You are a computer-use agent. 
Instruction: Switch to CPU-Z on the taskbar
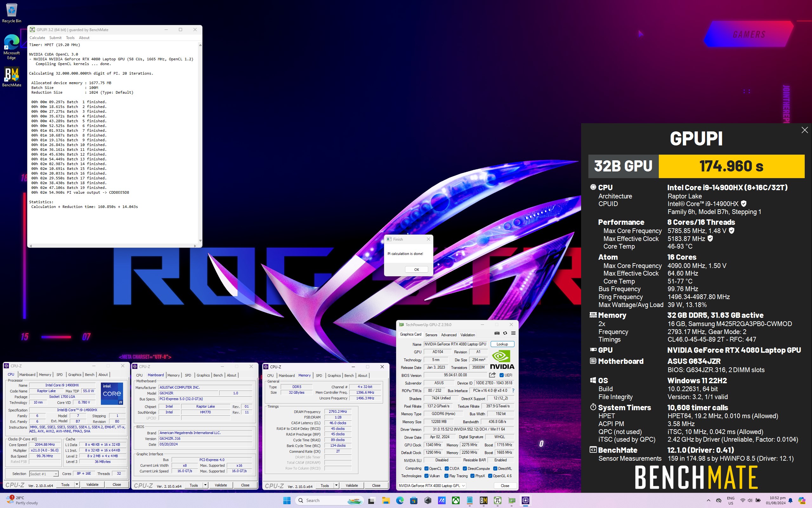click(526, 500)
